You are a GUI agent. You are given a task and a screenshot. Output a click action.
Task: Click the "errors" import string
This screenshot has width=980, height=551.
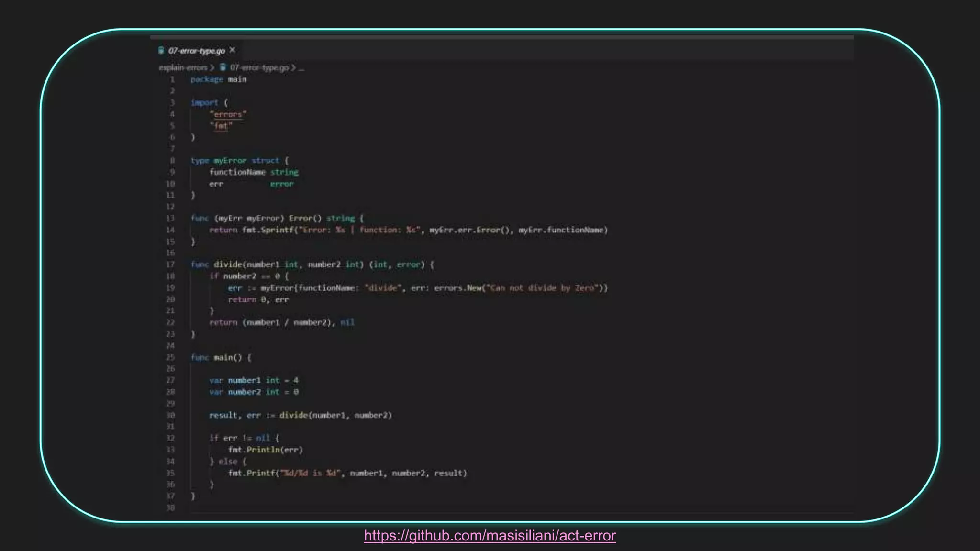[228, 114]
